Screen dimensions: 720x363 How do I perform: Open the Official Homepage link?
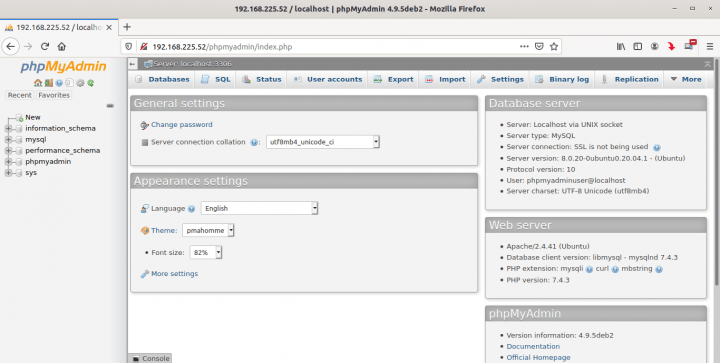pos(538,357)
